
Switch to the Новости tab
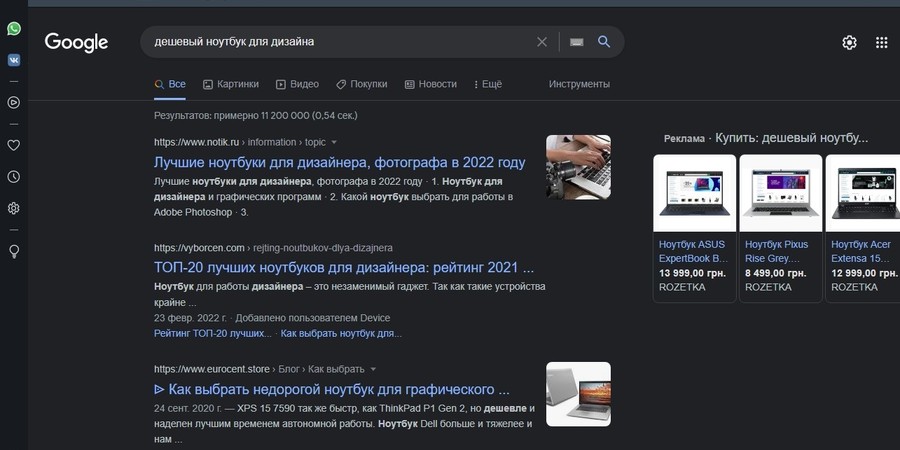430,84
